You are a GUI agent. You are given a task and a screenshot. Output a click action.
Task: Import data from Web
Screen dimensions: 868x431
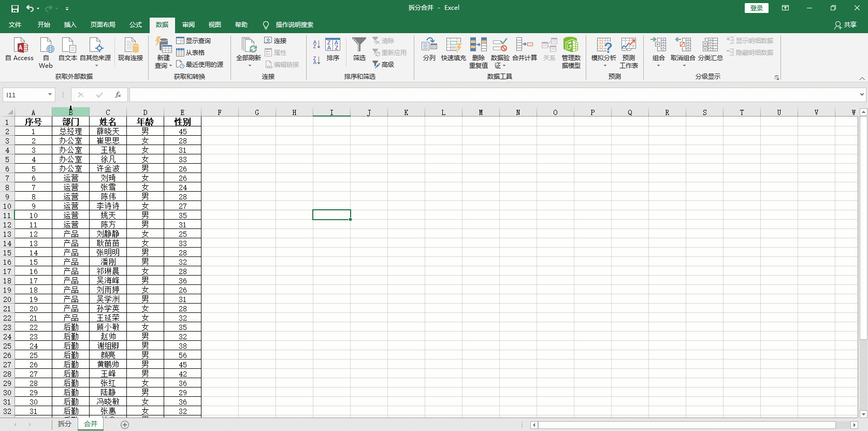pyautogui.click(x=46, y=53)
